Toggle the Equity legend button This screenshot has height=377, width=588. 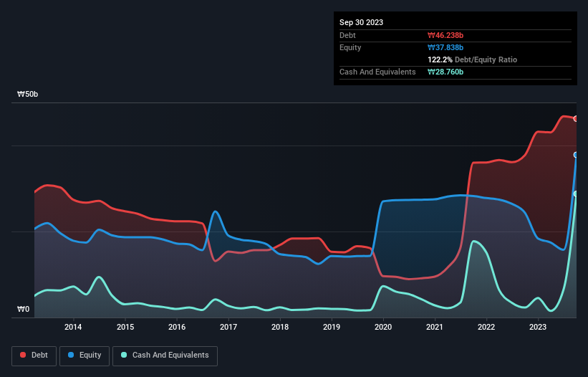tap(85, 355)
